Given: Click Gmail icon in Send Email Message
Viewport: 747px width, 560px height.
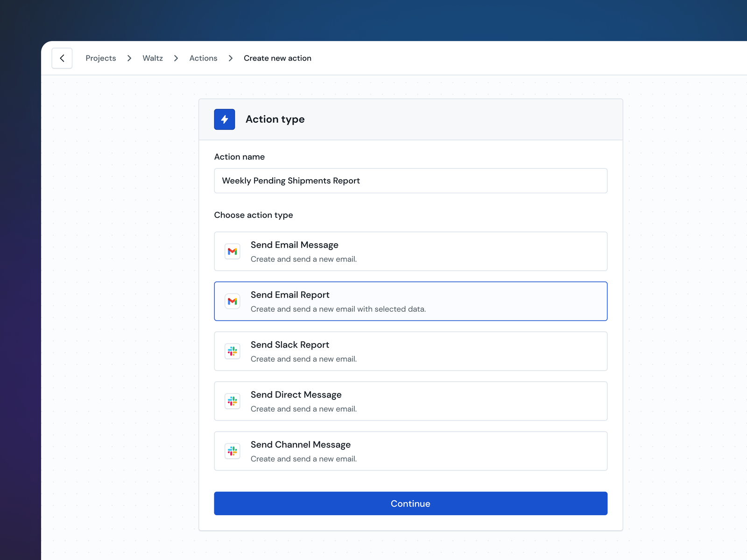Looking at the screenshot, I should coord(233,252).
